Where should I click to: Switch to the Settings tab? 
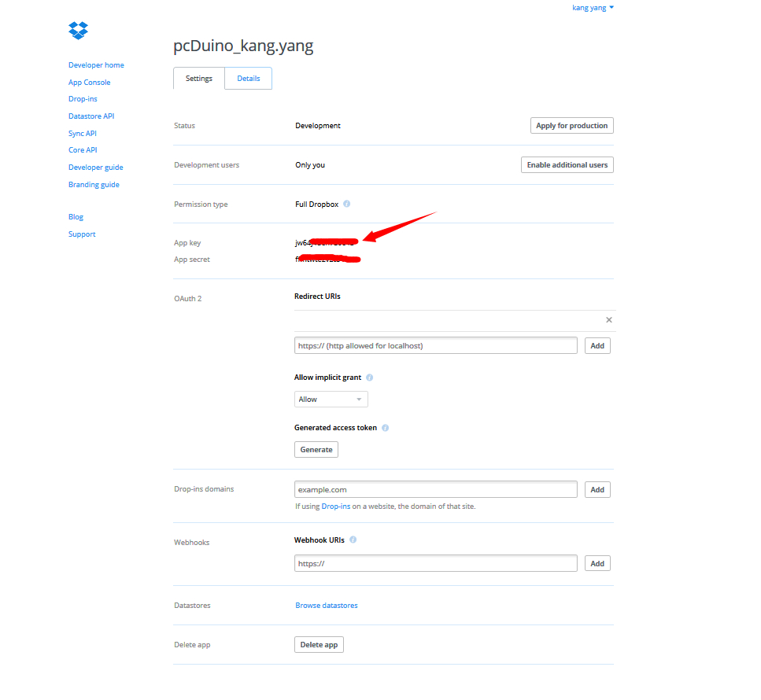point(199,78)
